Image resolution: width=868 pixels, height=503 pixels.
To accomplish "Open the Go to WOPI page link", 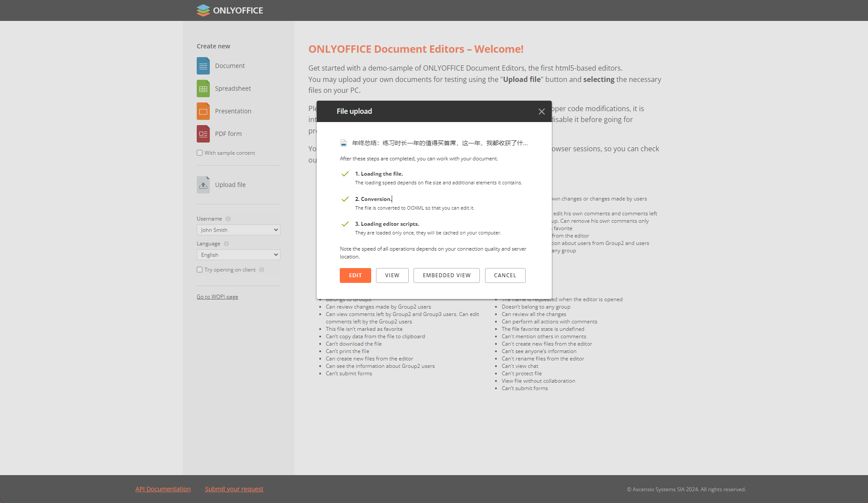I will tap(217, 297).
